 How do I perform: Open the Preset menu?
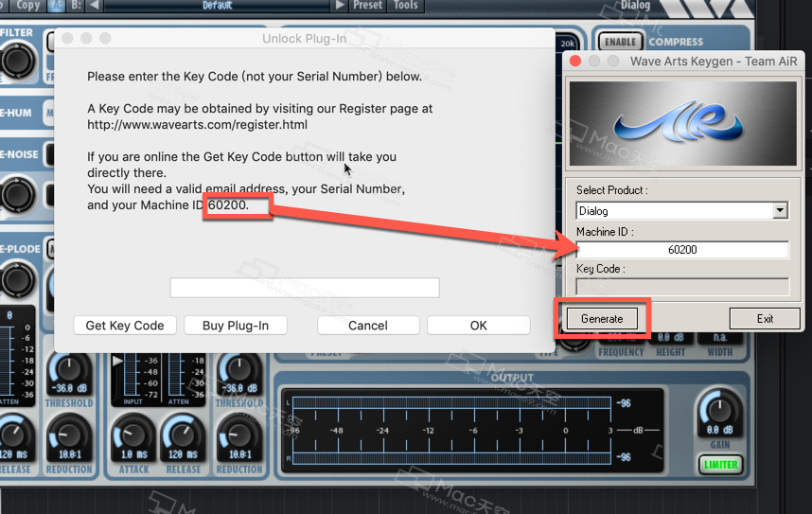coord(367,6)
